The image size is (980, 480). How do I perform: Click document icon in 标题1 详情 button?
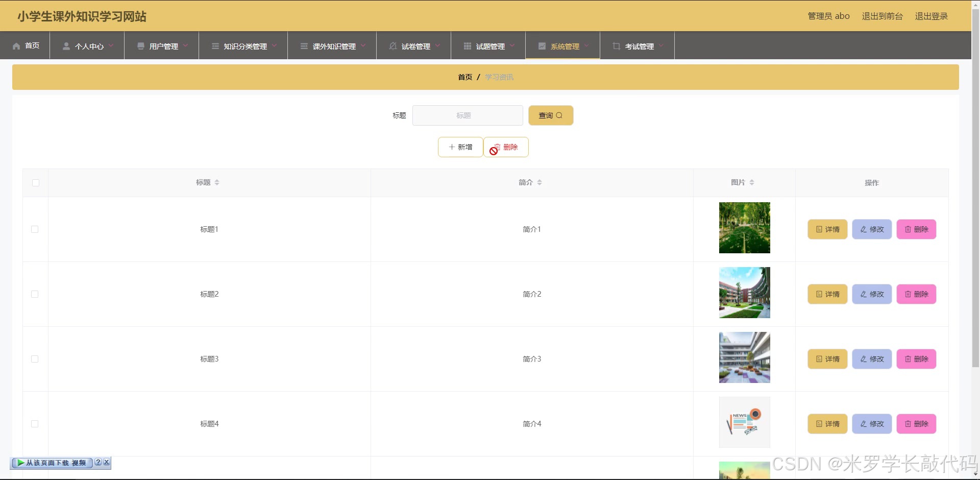819,229
